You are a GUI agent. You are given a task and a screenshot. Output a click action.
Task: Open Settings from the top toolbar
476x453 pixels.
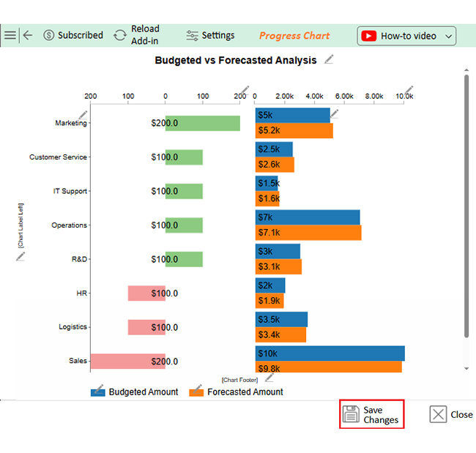210,35
